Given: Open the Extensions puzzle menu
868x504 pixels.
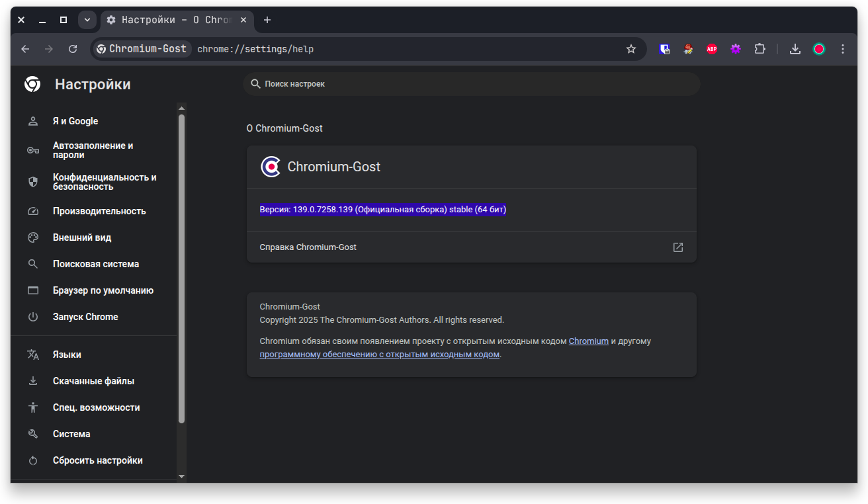Looking at the screenshot, I should (x=759, y=49).
